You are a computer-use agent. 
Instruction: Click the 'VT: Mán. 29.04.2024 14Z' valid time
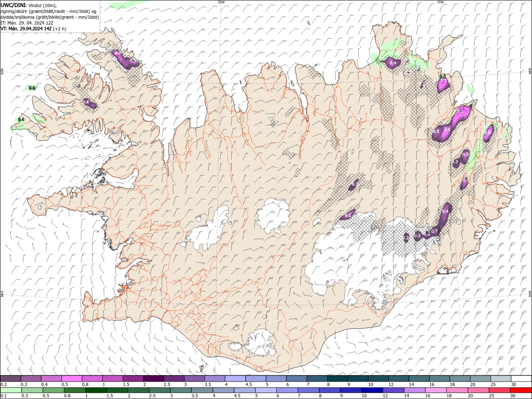26,29
